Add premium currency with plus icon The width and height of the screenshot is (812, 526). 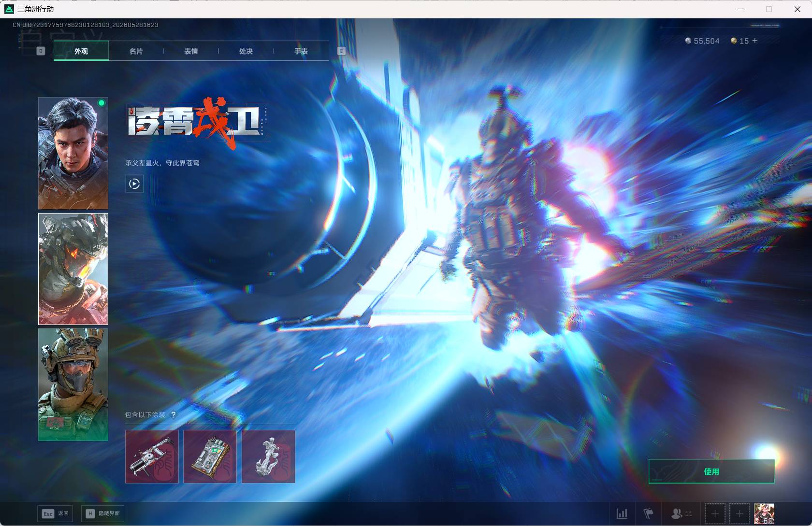pyautogui.click(x=755, y=41)
